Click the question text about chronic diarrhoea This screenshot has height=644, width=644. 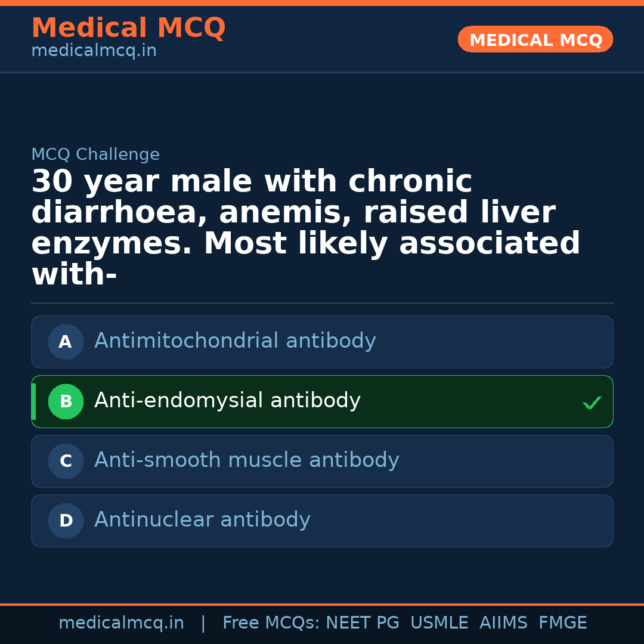[305, 228]
